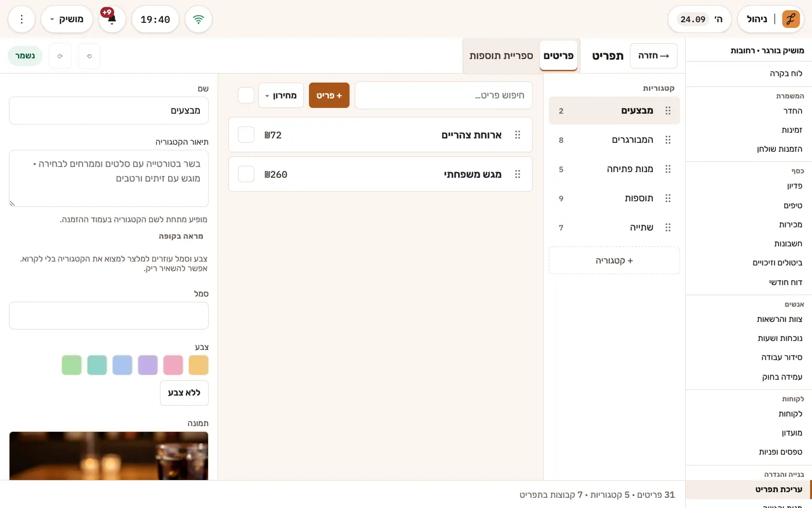Screen dimensions: 812x508
Task: Open צוות והרשאות in the sidebar
Action: click(x=749, y=319)
